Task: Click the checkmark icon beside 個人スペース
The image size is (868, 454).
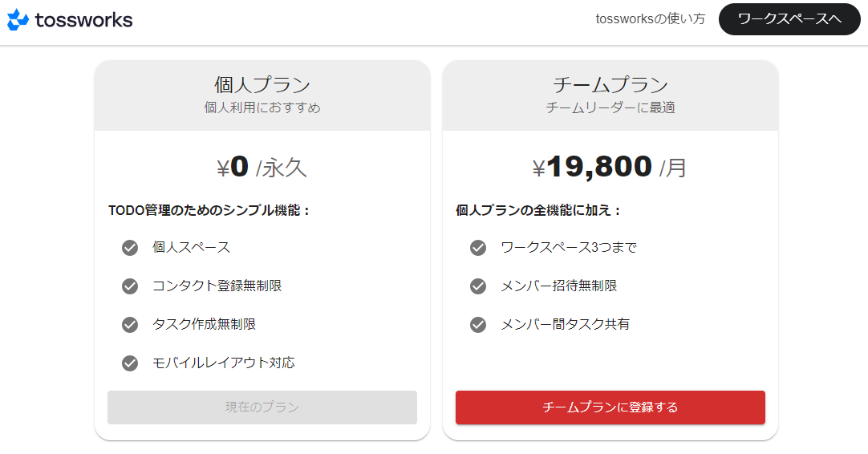Action: point(130,248)
